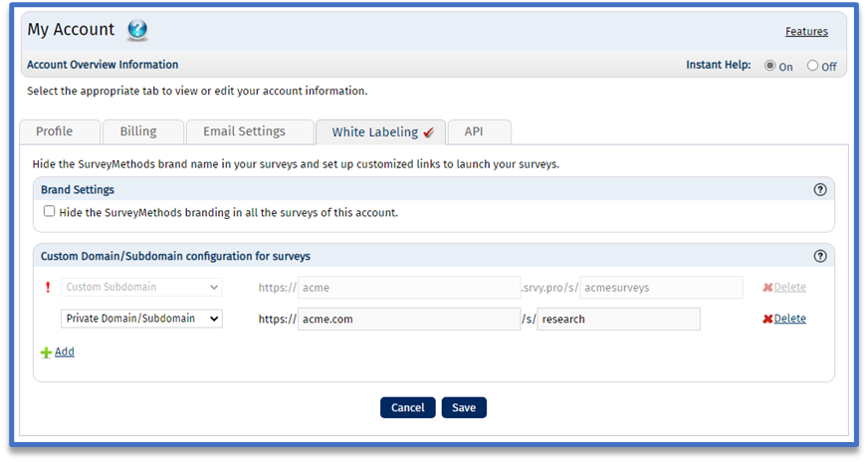Click green plus Add icon
868x462 pixels.
click(x=46, y=352)
